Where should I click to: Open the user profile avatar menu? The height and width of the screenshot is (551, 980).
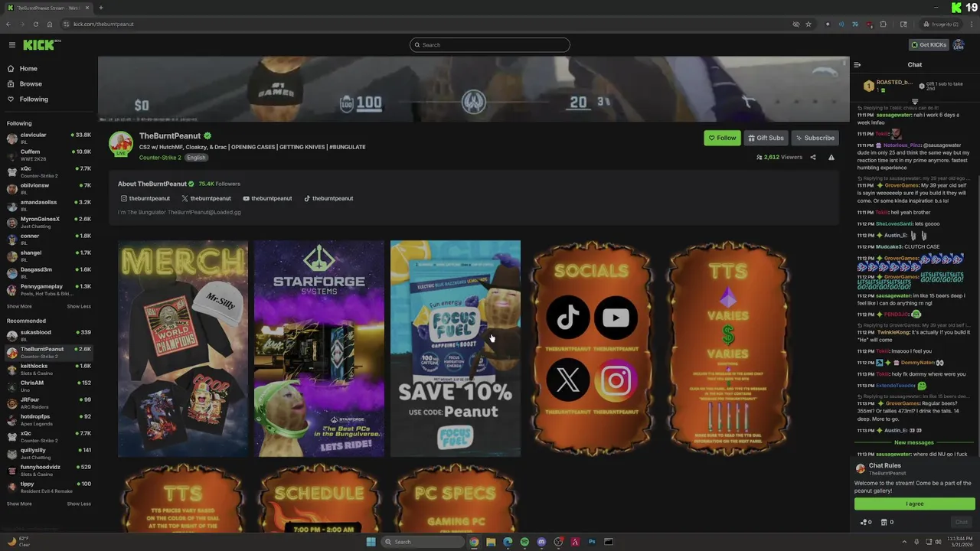[958, 45]
